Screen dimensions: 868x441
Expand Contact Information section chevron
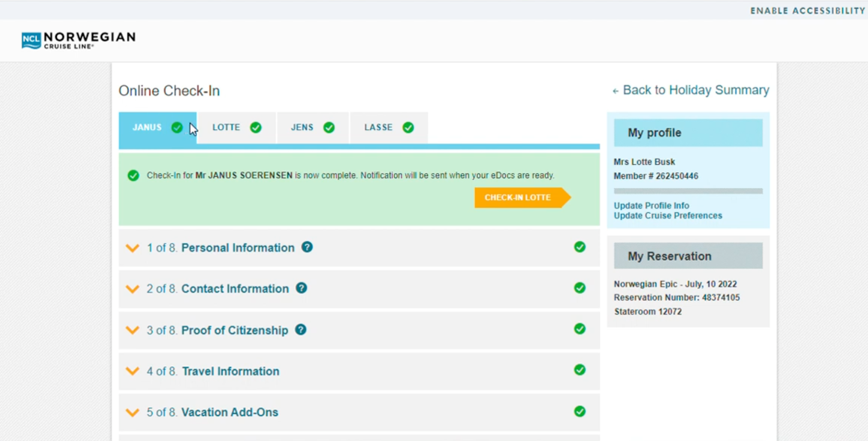pyautogui.click(x=132, y=289)
